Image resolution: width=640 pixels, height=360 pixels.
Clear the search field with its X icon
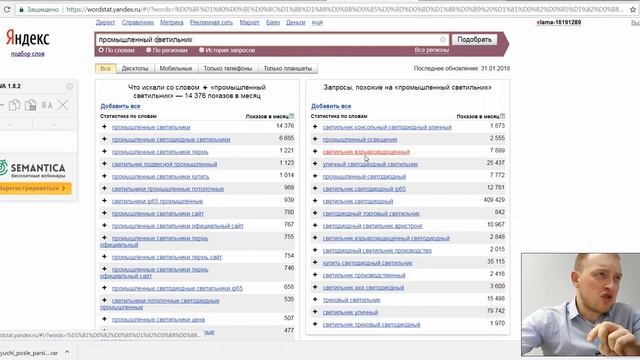click(x=443, y=40)
